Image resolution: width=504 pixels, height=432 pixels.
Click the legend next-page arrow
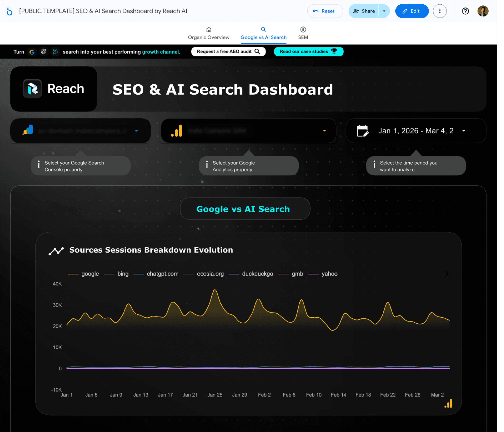[x=447, y=274]
